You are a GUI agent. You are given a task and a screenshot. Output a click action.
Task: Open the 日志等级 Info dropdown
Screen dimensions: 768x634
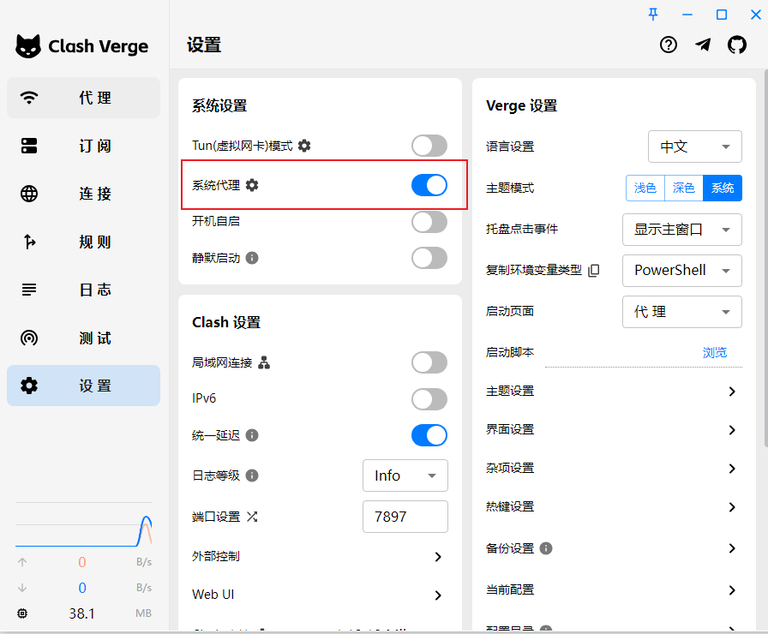tap(405, 475)
